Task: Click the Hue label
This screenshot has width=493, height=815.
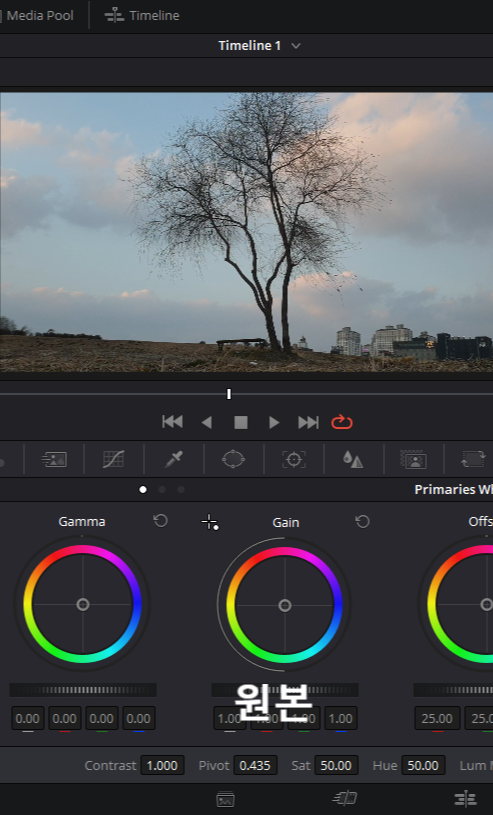Action: click(385, 766)
